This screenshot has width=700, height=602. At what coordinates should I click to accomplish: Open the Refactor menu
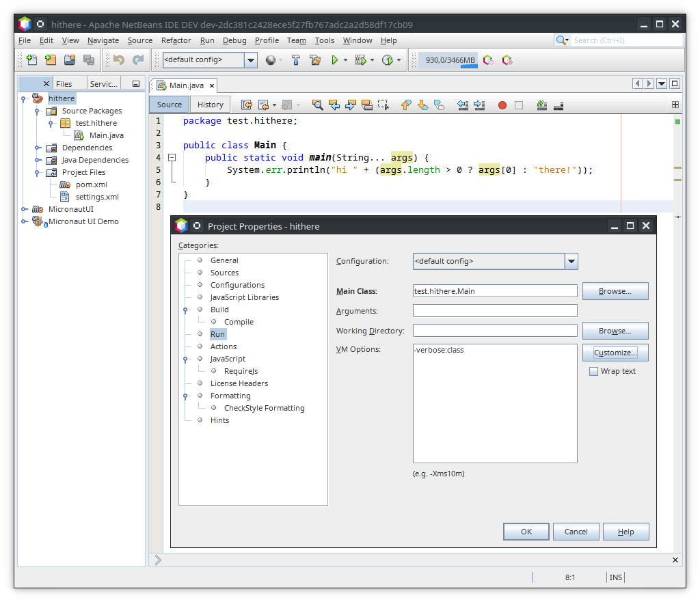[x=176, y=40]
